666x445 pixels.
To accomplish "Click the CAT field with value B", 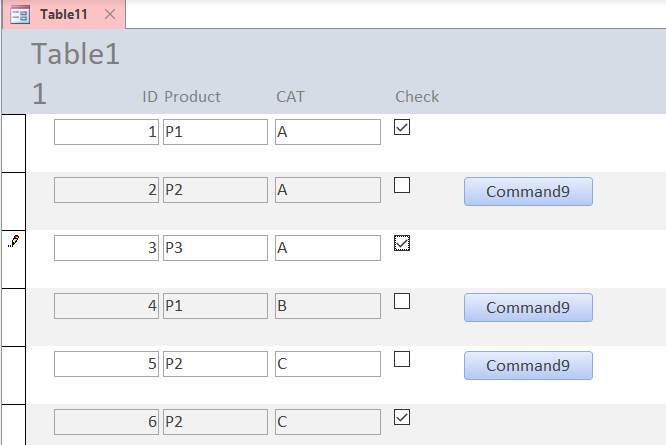I will pos(327,306).
